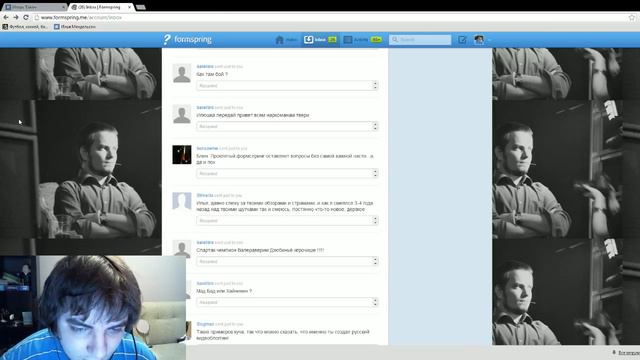640x360 pixels.
Task: Respond to the 'Блин. Проклятый формспринг' question
Action: click(287, 173)
